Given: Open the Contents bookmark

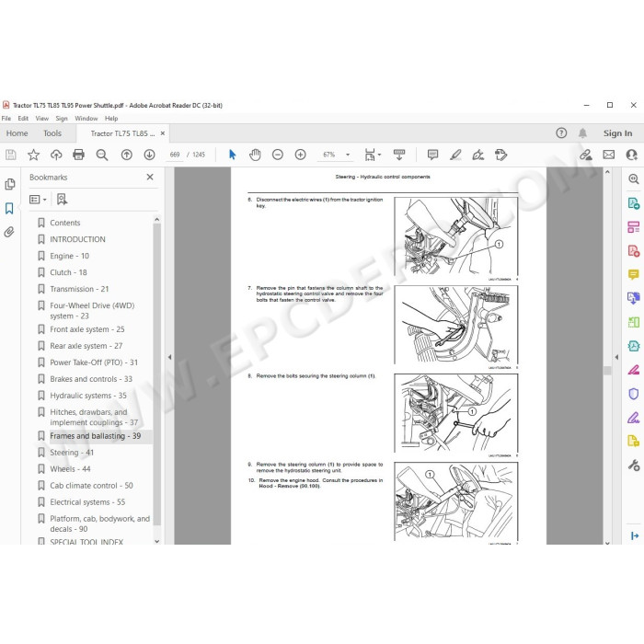Looking at the screenshot, I should coord(65,223).
